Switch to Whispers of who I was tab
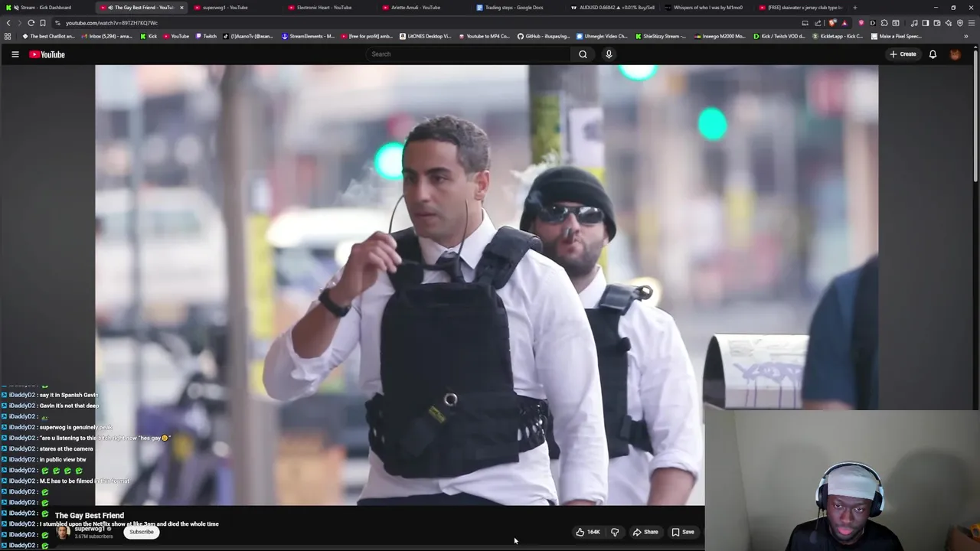Screen dimensions: 980x551 (x=707, y=8)
